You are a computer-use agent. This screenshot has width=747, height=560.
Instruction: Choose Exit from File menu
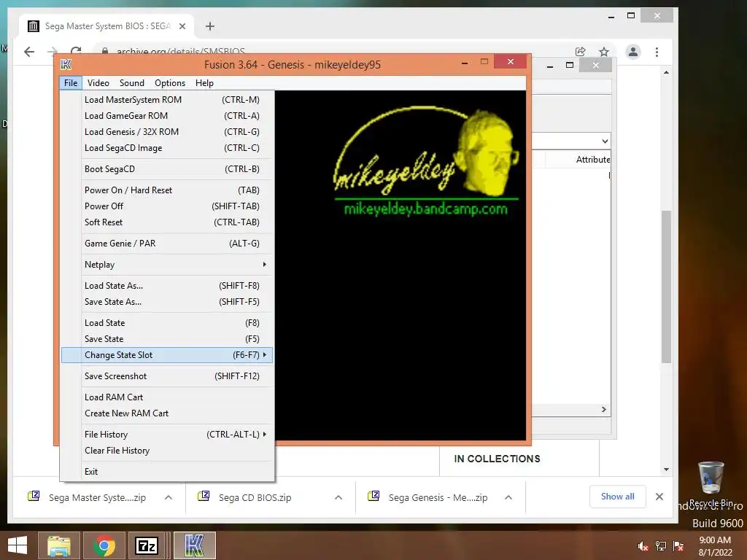click(167, 472)
